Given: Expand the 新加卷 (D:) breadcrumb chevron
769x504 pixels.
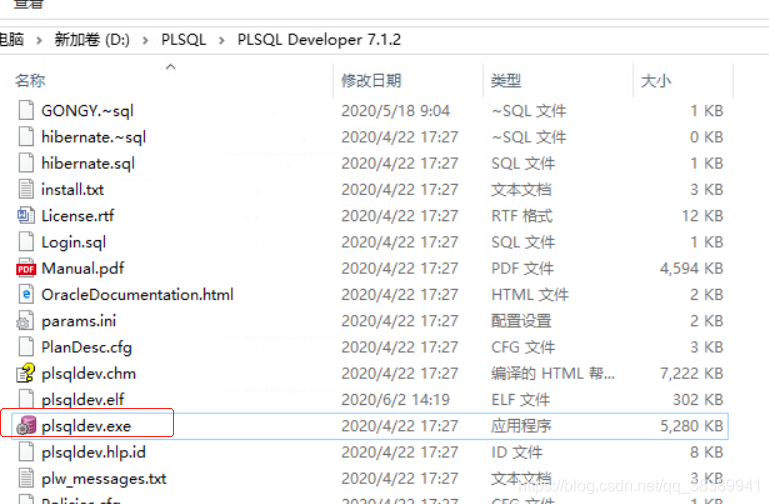Looking at the screenshot, I should click(x=145, y=40).
